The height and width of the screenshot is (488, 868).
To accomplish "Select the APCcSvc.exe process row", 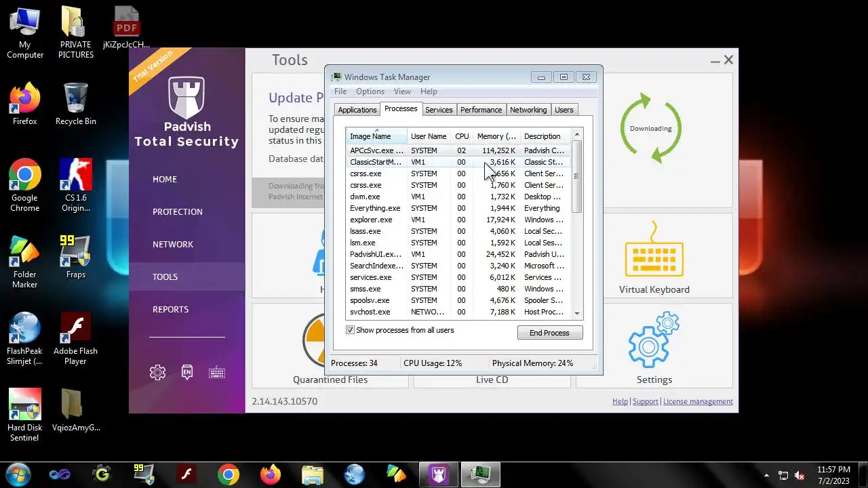I will (x=459, y=150).
